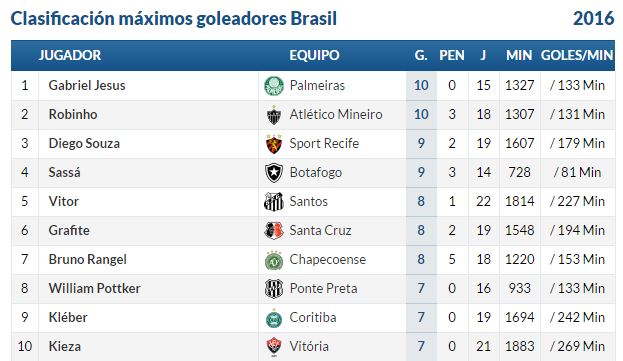623x361 pixels.
Task: Click the Ponte Preta crest icon
Action: click(274, 289)
